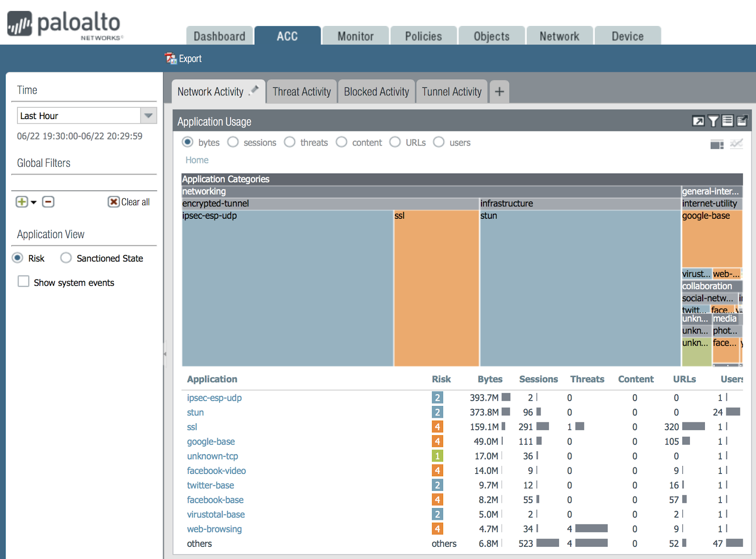Enable Show system events checkbox

point(23,282)
